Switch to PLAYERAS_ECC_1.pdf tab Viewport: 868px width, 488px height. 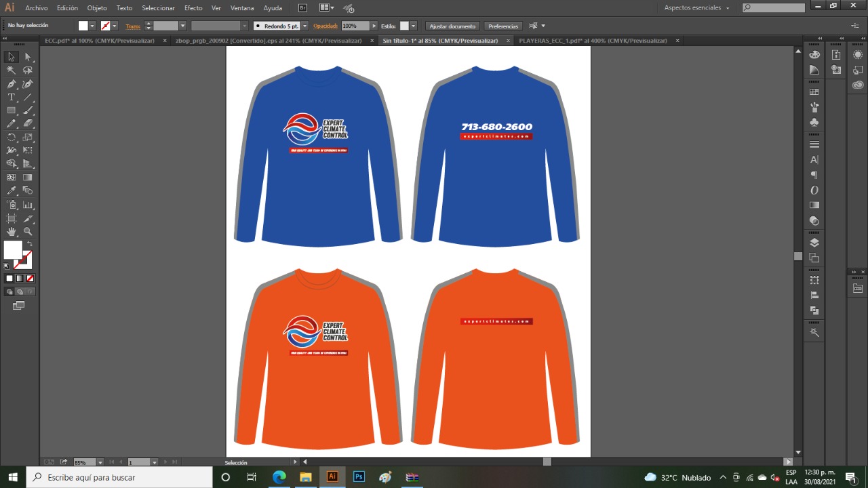pyautogui.click(x=593, y=41)
